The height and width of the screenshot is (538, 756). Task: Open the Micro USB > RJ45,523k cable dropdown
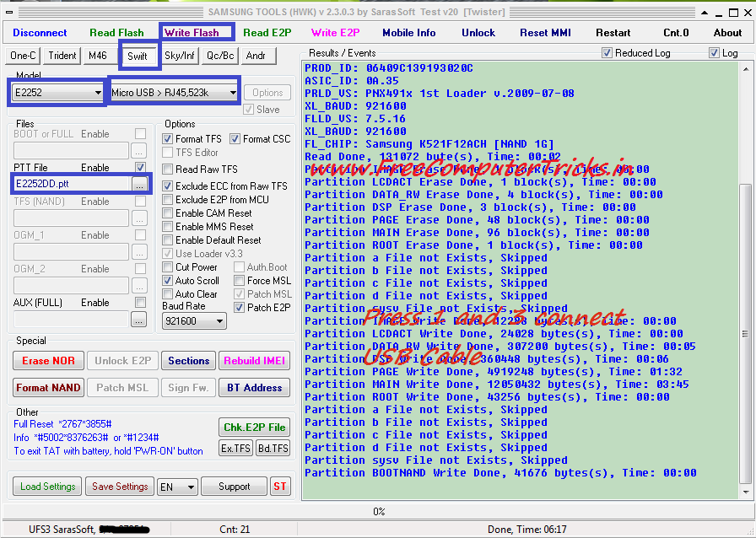point(174,93)
